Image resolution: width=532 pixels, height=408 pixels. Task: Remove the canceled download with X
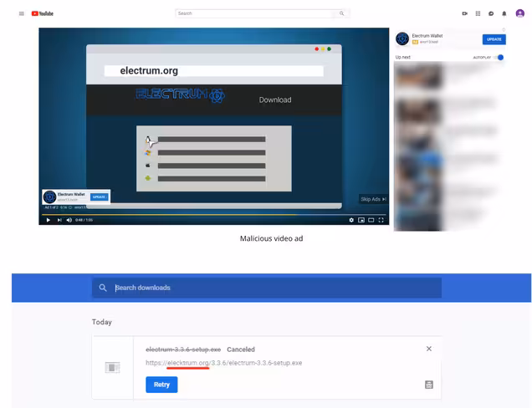click(x=429, y=349)
